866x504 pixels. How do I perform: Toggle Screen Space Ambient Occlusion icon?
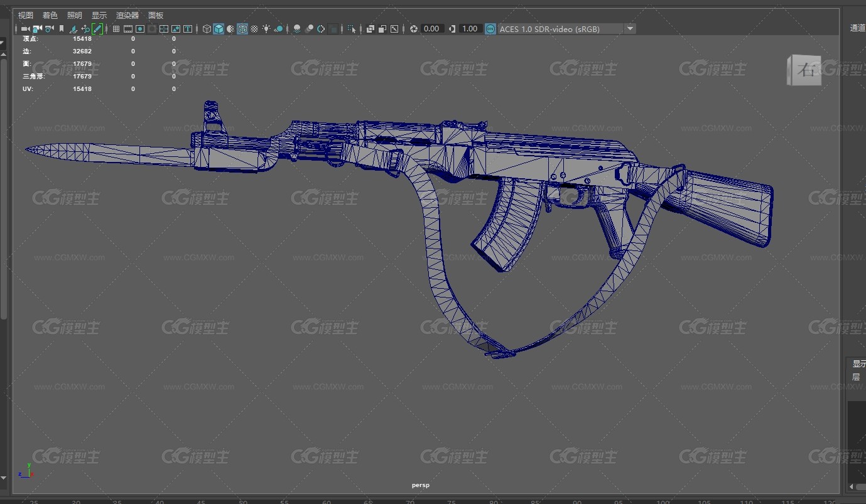pos(297,29)
